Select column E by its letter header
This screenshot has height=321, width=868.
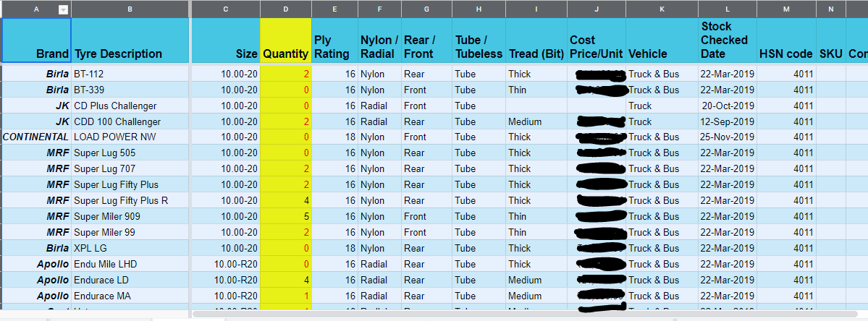pyautogui.click(x=334, y=9)
